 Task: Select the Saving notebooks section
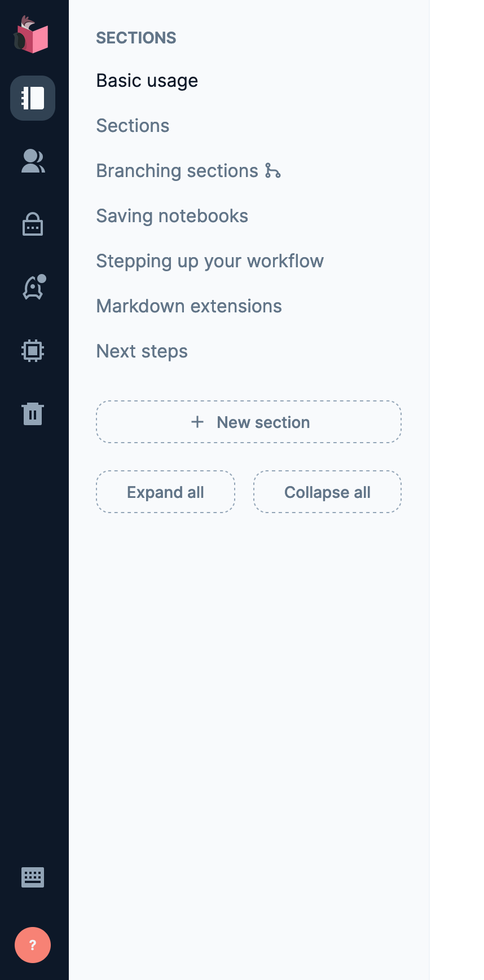[172, 216]
